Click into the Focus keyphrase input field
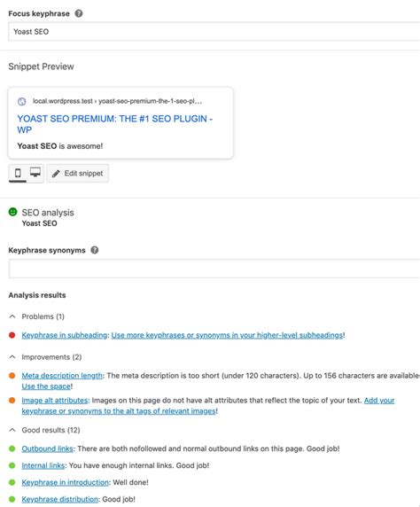The width and height of the screenshot is (420, 507). pyautogui.click(x=214, y=32)
